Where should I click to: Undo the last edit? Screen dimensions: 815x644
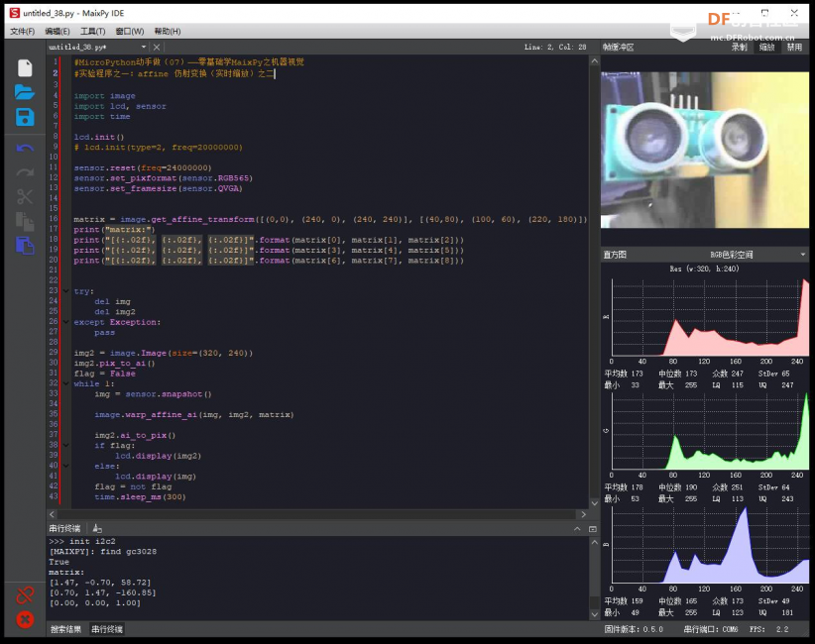click(25, 149)
